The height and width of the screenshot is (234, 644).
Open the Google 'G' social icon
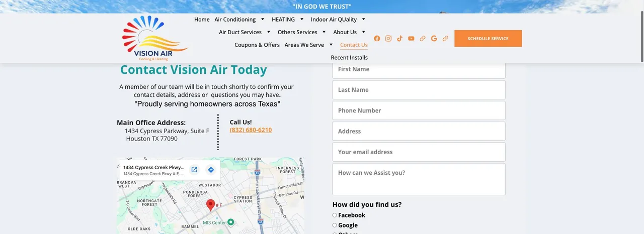(434, 38)
